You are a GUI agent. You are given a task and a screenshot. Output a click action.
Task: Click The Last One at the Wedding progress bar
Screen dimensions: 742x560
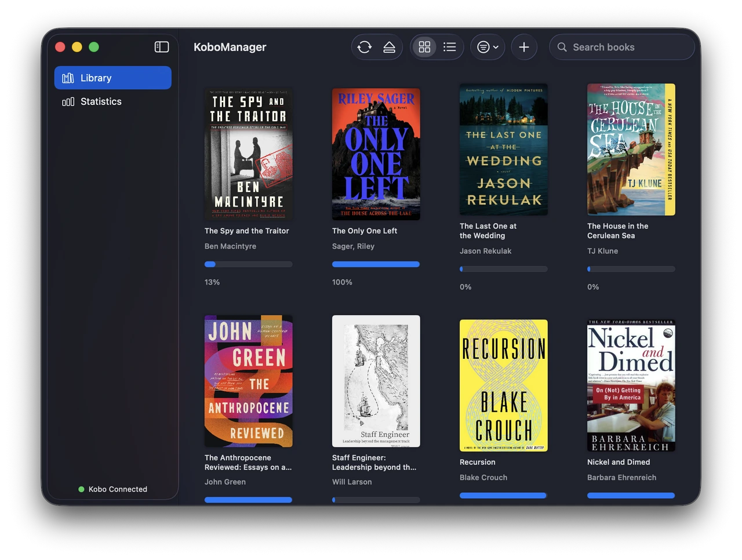click(504, 269)
